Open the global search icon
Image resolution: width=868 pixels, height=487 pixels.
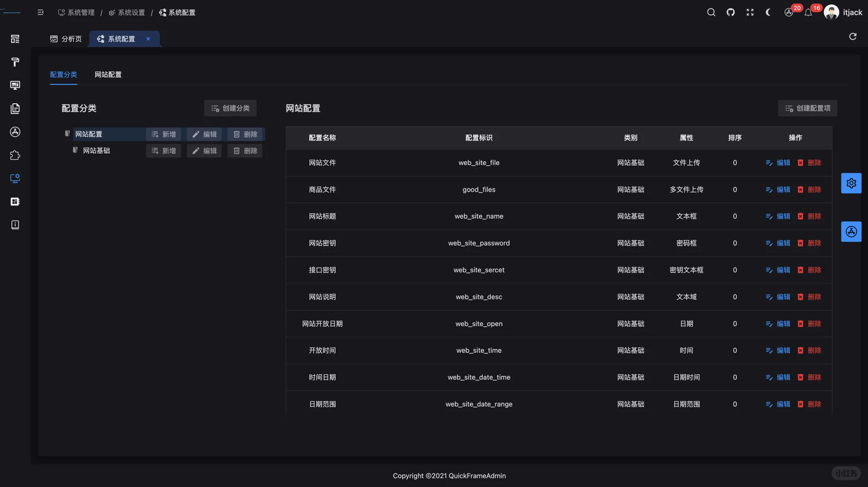711,12
